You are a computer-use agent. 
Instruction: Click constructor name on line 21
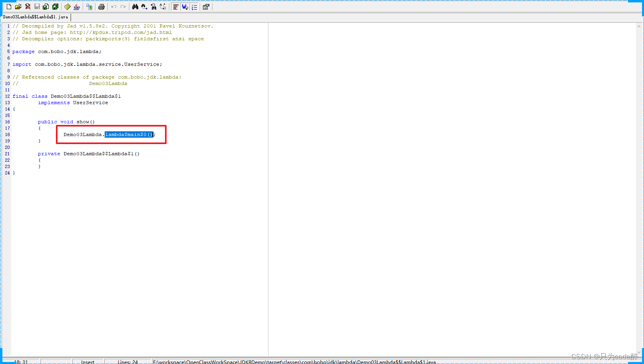101,154
